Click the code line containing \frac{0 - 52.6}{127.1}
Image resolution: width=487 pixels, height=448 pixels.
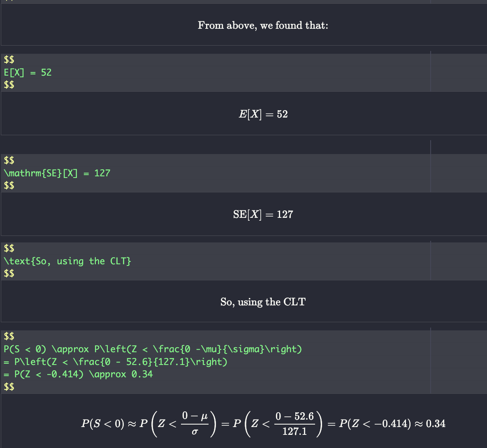pos(115,362)
